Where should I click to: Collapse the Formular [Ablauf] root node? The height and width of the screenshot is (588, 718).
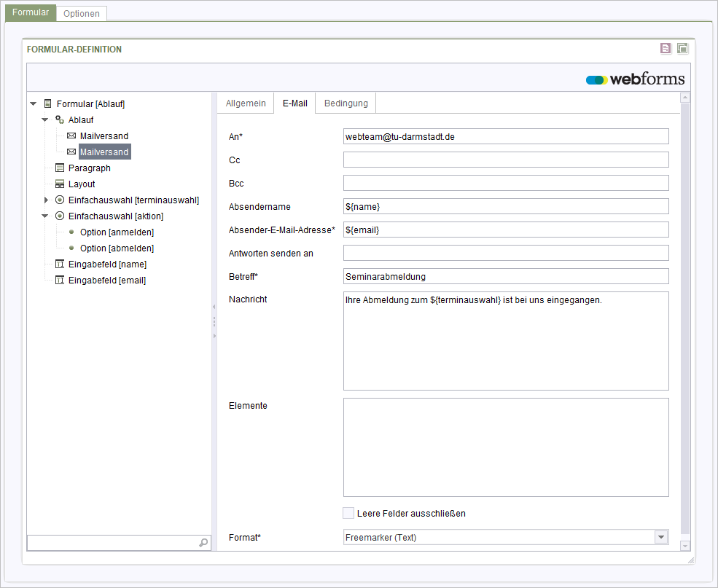(x=34, y=104)
